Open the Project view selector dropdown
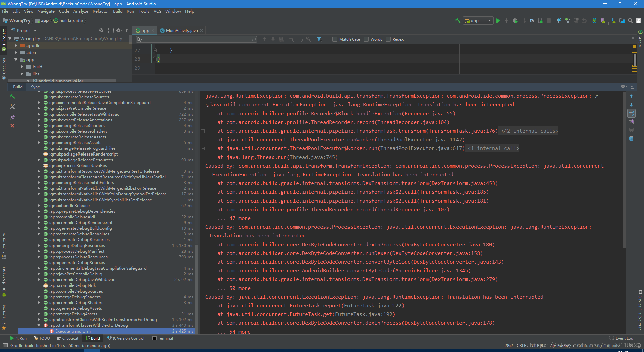Screen dimensions: 644x352 pyautogui.click(x=23, y=30)
